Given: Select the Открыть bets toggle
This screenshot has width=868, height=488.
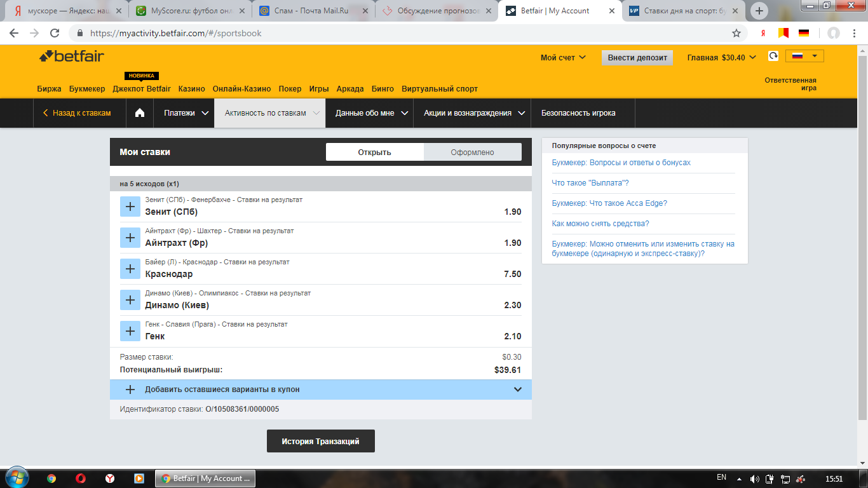Looking at the screenshot, I should point(374,152).
